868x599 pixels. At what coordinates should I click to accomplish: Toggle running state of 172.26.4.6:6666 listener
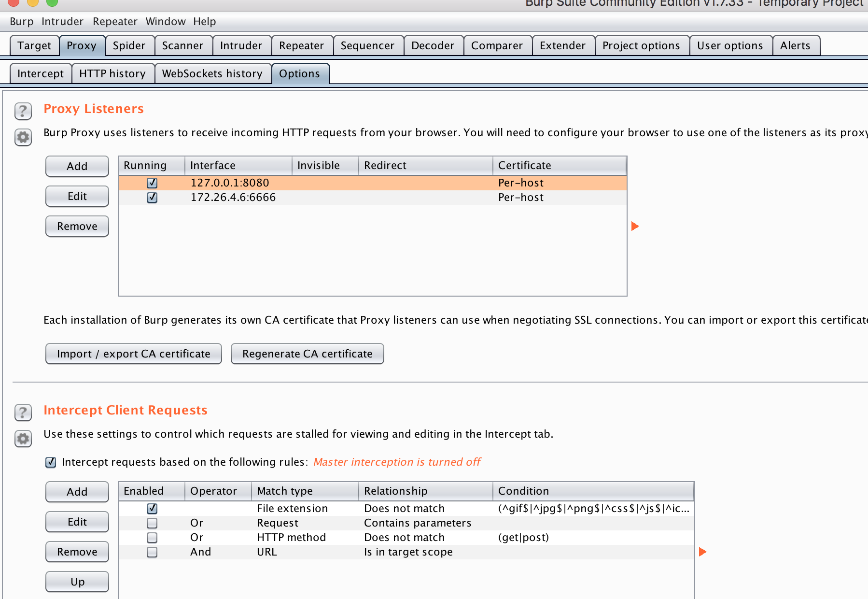click(152, 198)
